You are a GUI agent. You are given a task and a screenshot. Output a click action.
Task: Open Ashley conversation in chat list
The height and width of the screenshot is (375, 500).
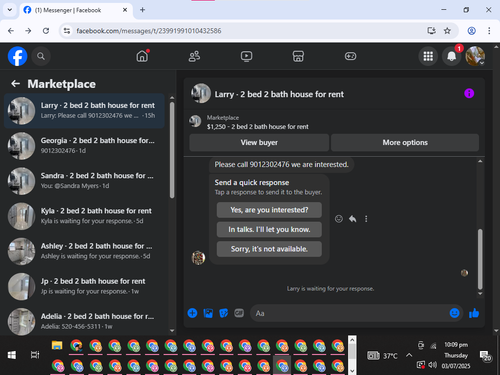[x=84, y=251]
